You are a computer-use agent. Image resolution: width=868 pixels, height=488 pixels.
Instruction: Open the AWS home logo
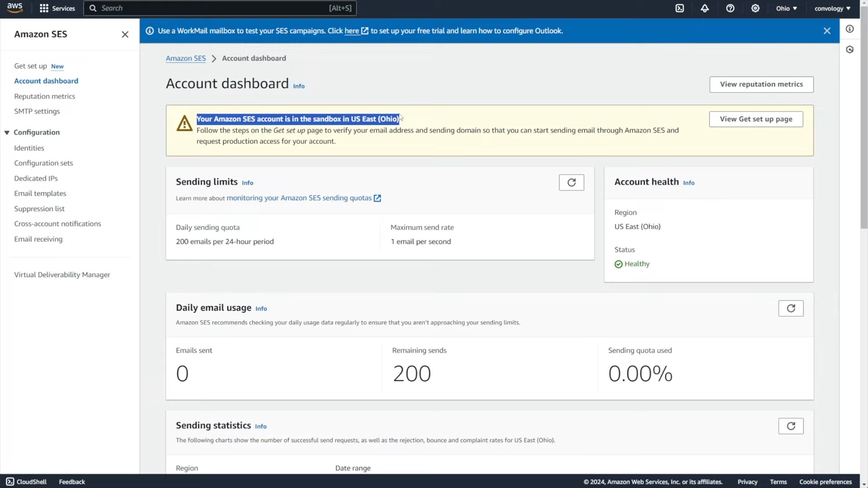coord(15,8)
